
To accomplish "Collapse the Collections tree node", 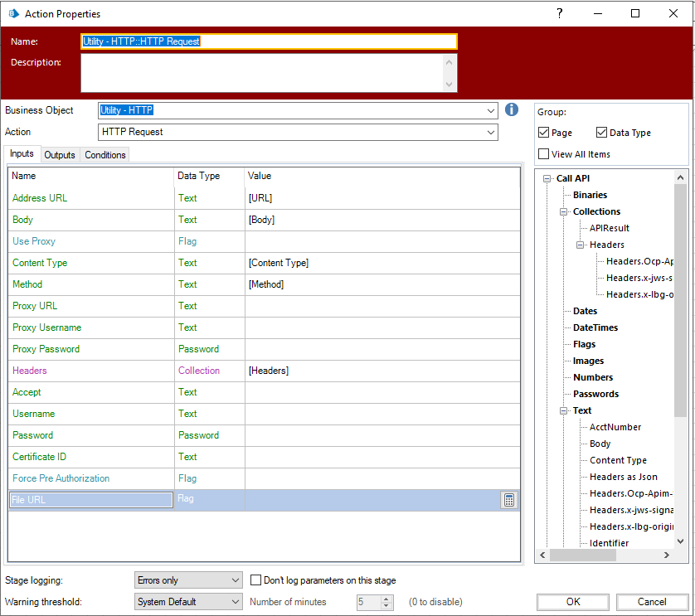I will [x=564, y=211].
